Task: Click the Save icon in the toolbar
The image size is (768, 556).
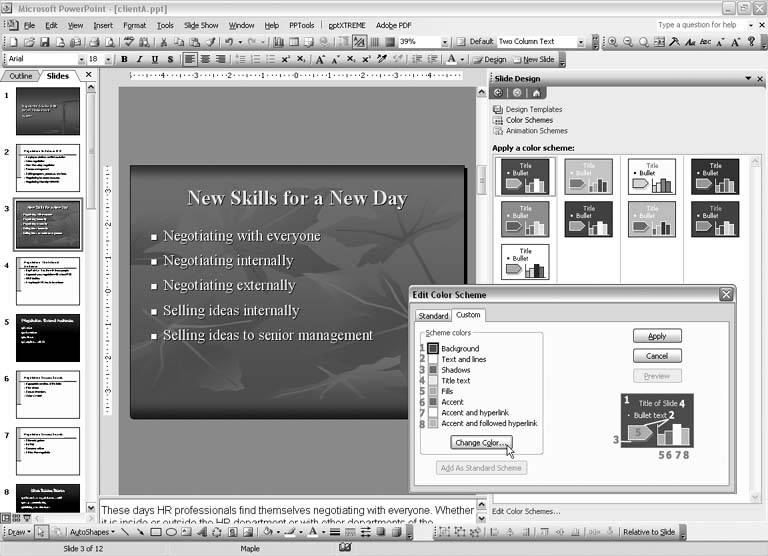Action: tap(45, 42)
